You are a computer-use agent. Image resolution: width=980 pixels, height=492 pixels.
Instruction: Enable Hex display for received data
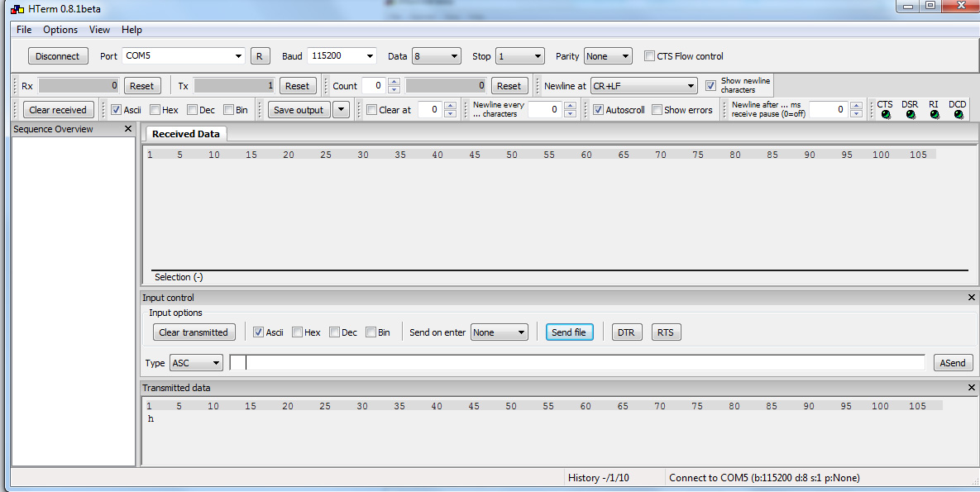tap(155, 110)
